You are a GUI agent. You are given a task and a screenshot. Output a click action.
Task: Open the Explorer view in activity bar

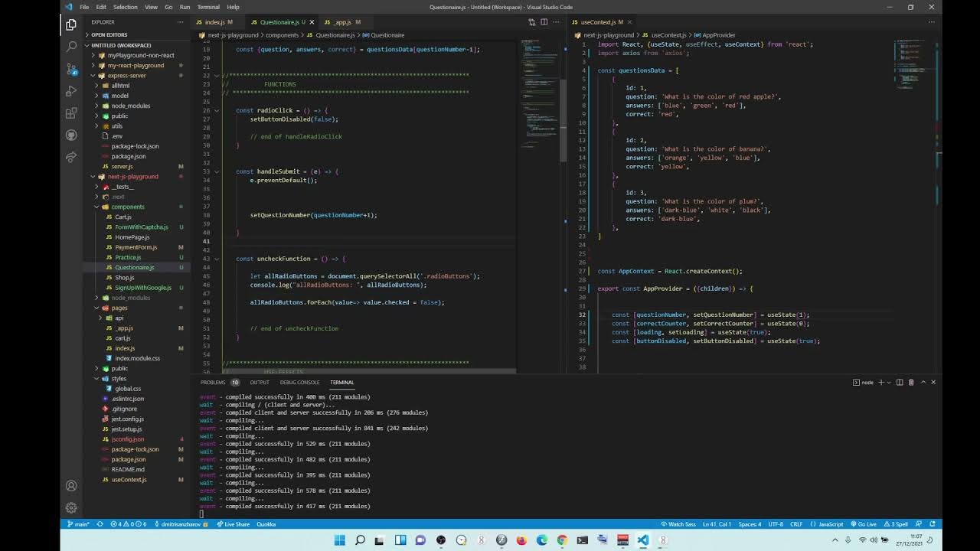[x=71, y=24]
